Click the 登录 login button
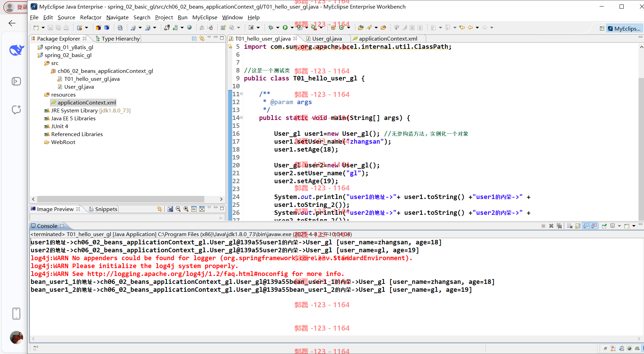This screenshot has height=354, width=644. [15, 7]
